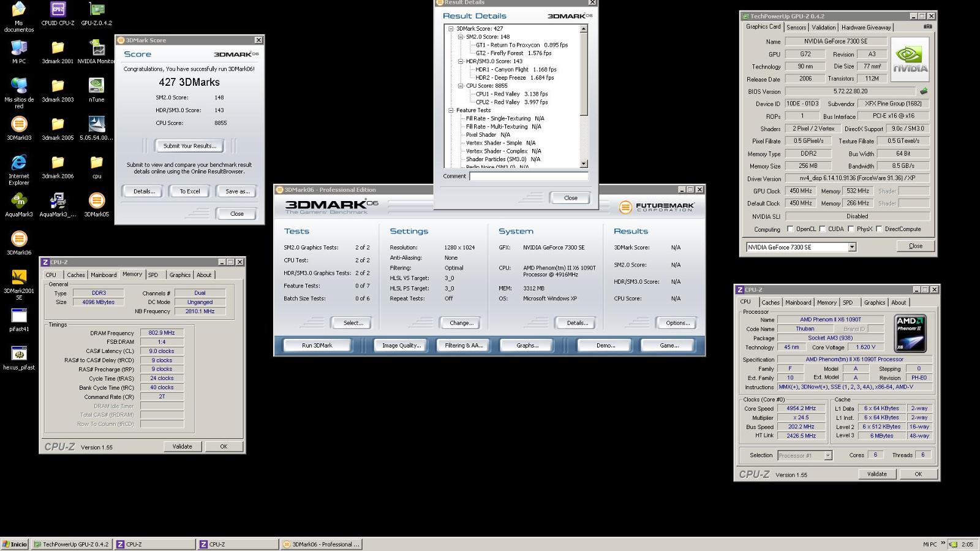Open hexus_pifast desktop icon
980x551 pixels.
19,358
